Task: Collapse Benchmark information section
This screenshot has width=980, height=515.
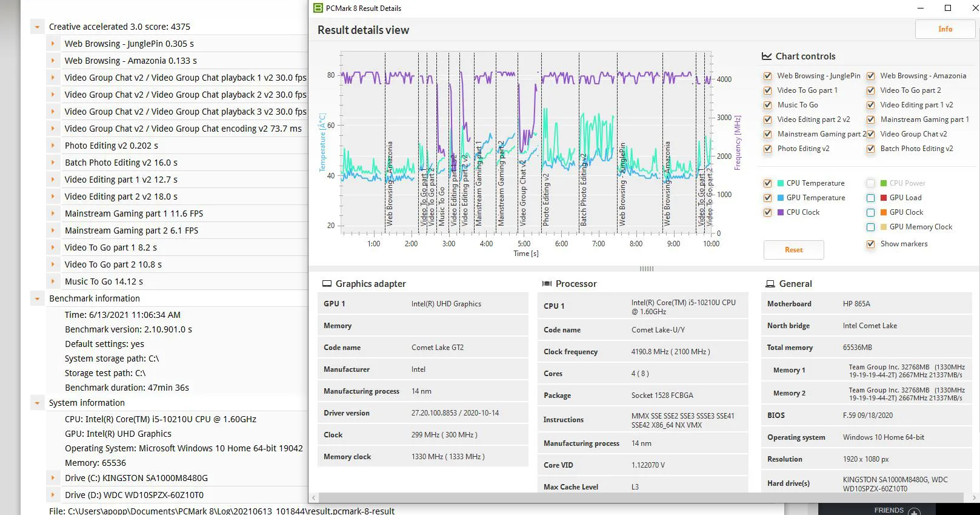Action: 38,298
